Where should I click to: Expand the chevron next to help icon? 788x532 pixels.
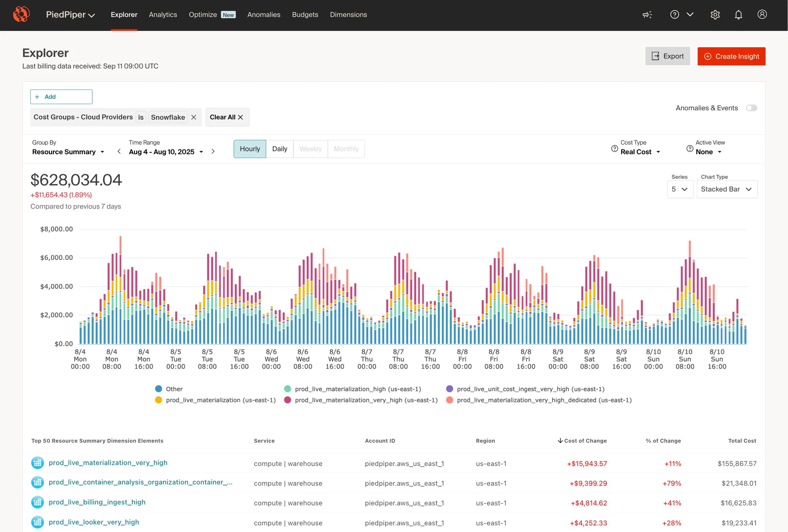point(690,15)
